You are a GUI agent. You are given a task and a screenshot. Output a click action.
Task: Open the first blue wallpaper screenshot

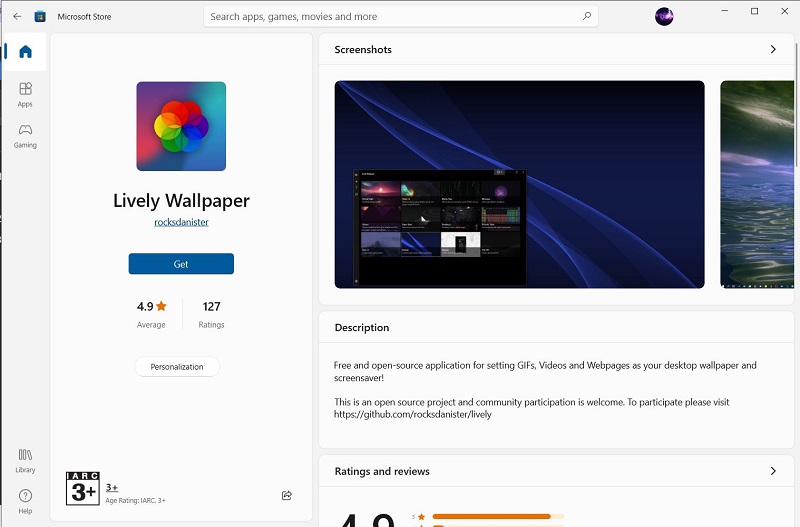(x=519, y=184)
